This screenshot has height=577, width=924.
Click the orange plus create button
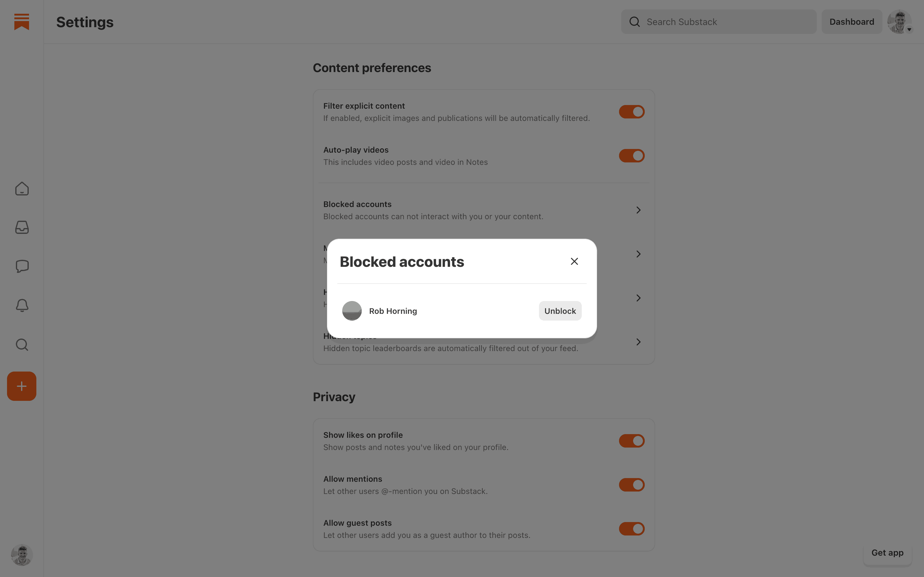pos(22,386)
